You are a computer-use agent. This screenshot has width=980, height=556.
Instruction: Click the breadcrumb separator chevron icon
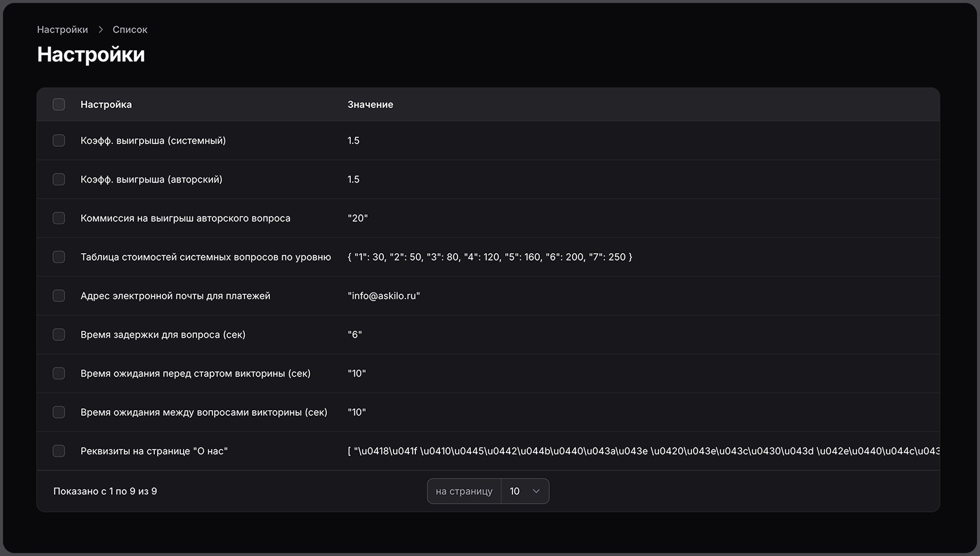[101, 29]
